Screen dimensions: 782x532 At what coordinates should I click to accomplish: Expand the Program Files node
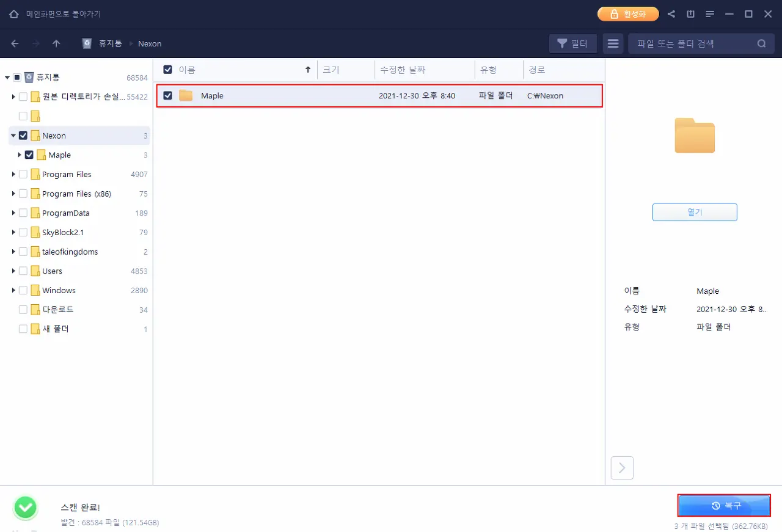pyautogui.click(x=13, y=174)
